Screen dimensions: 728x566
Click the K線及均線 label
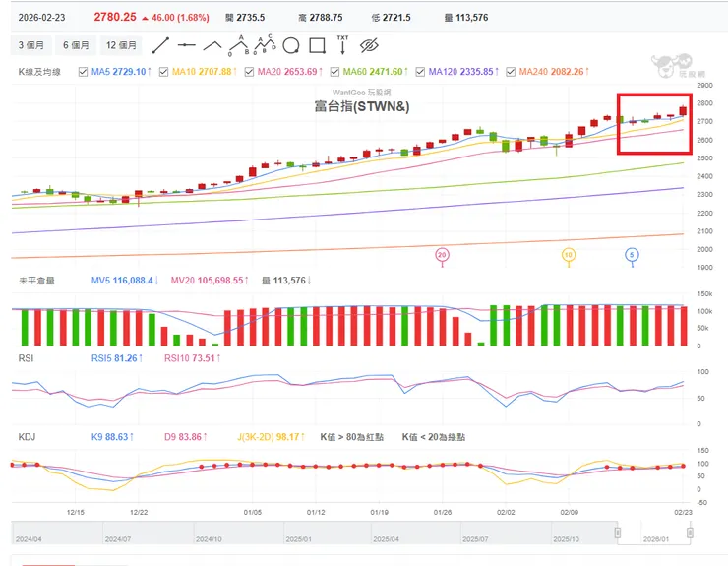click(39, 72)
